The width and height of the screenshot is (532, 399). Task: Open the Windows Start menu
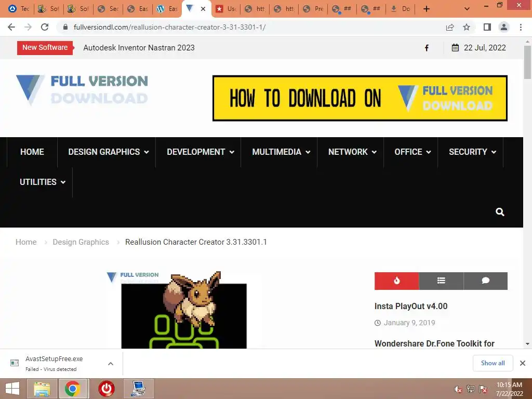point(12,389)
